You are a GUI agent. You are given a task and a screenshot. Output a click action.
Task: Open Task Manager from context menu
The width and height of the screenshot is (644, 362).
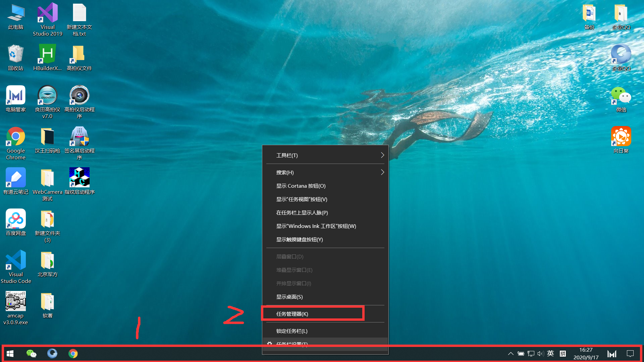(292, 314)
